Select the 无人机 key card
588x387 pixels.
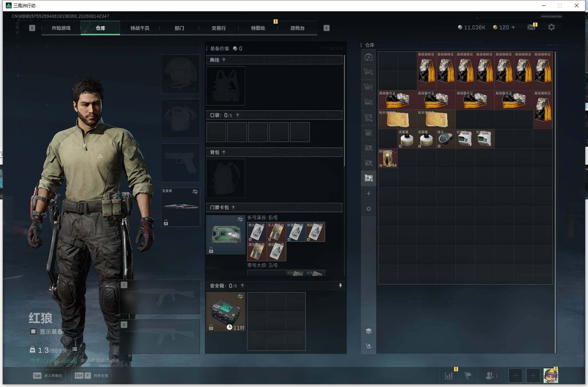tap(276, 232)
